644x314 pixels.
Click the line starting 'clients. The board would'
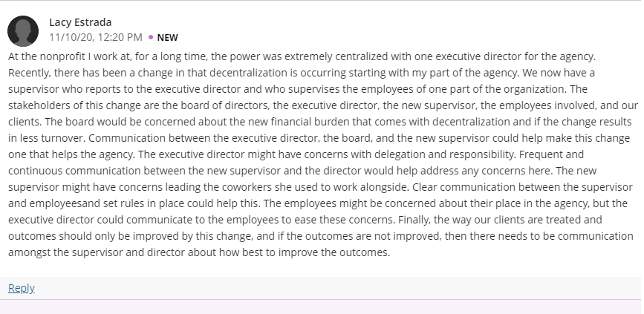[x=320, y=122]
